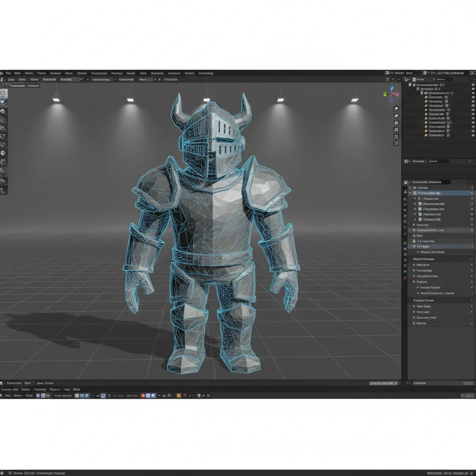The width and height of the screenshot is (476, 476).
Task: Click the mesh object icon beside the armor item
Action: [426, 97]
